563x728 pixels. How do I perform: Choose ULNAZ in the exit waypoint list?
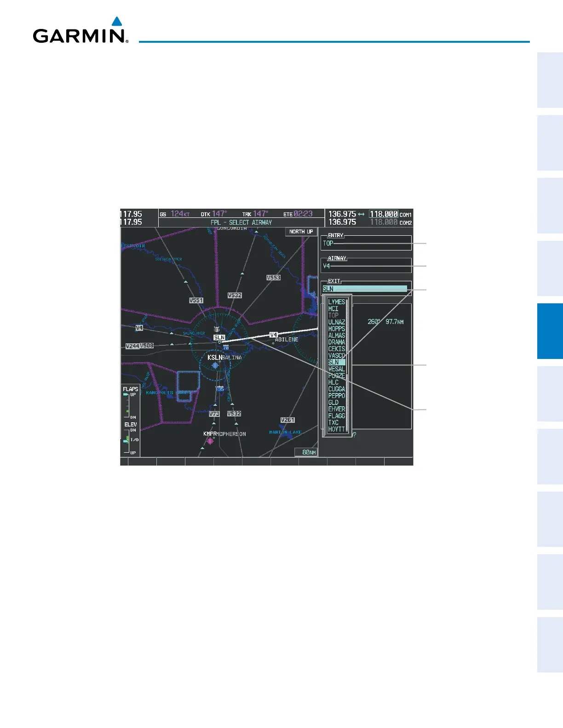pos(336,322)
